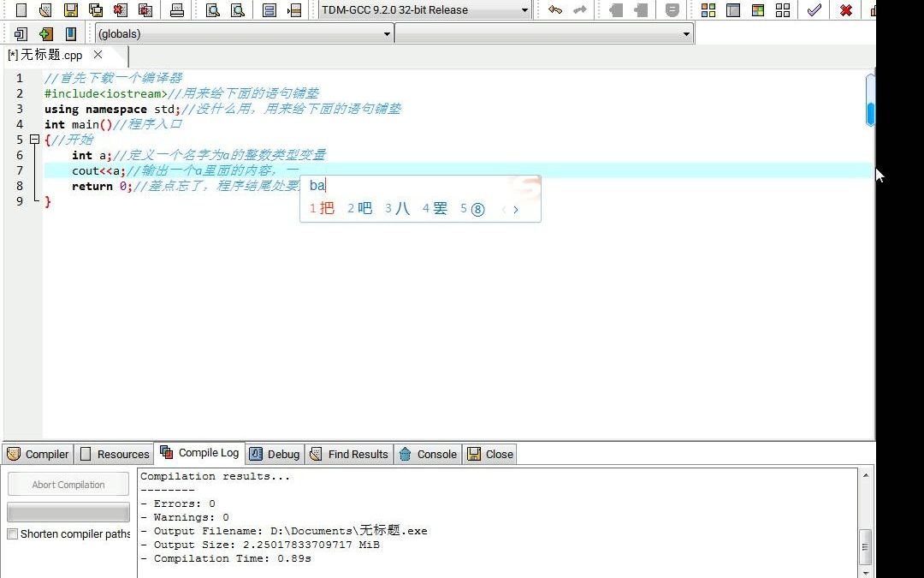924x578 pixels.
Task: Switch to the Debug tab
Action: (274, 454)
